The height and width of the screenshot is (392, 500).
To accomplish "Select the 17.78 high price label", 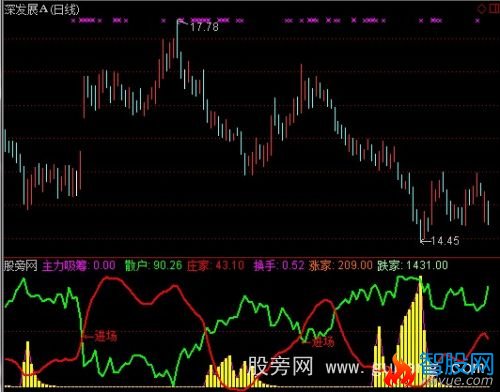I will [x=204, y=27].
